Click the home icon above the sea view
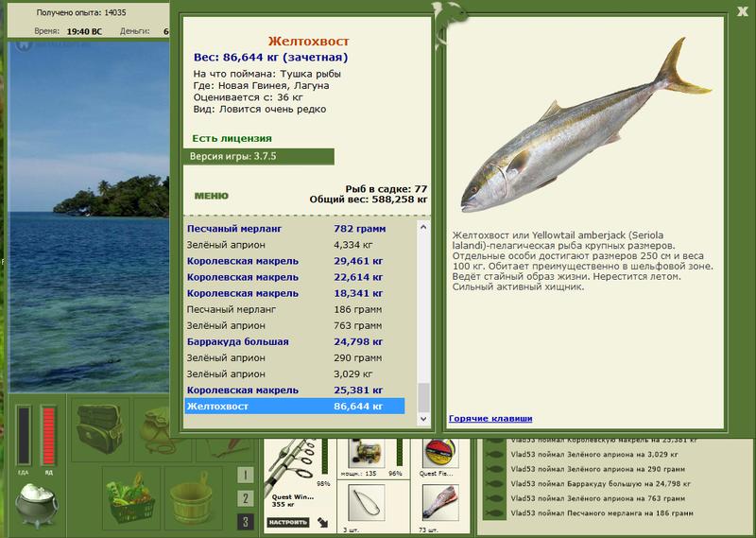 (24, 45)
